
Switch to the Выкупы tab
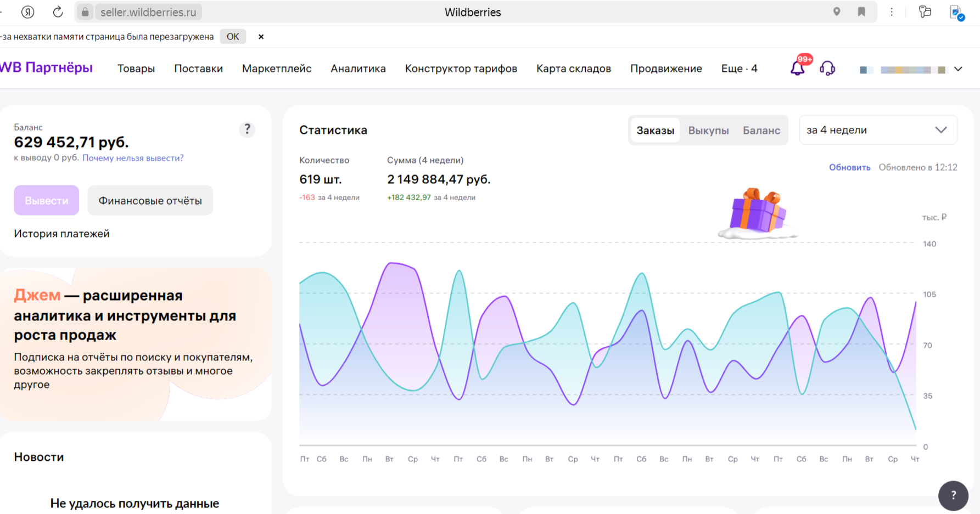click(708, 130)
